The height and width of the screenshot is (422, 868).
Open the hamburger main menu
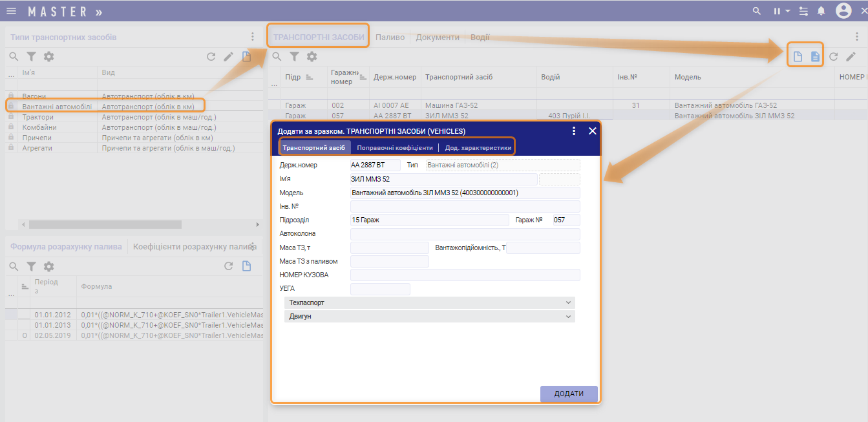click(12, 12)
